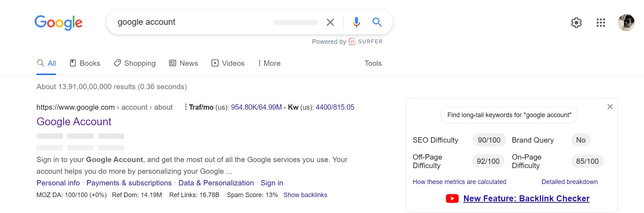The height and width of the screenshot is (213, 644).
Task: Click the Show backlinks link
Action: 305,195
